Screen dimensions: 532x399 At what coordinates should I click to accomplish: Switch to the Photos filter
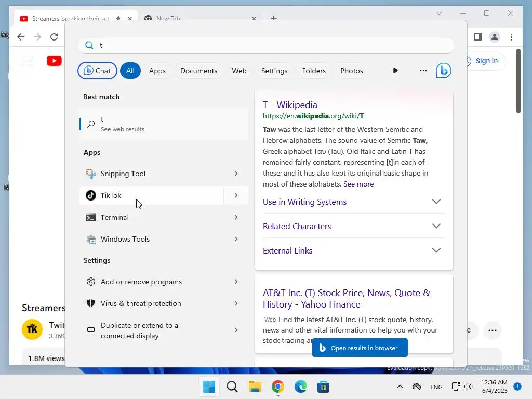point(352,71)
